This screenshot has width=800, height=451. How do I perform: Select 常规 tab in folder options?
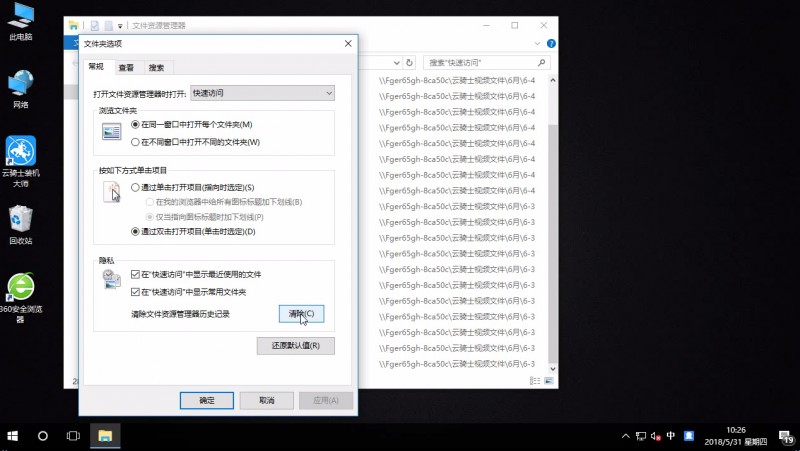(96, 66)
